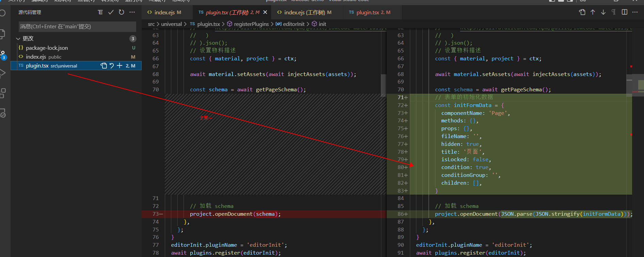Open the registerPlugins breadcrumb
The width and height of the screenshot is (644, 257).
coord(251,24)
